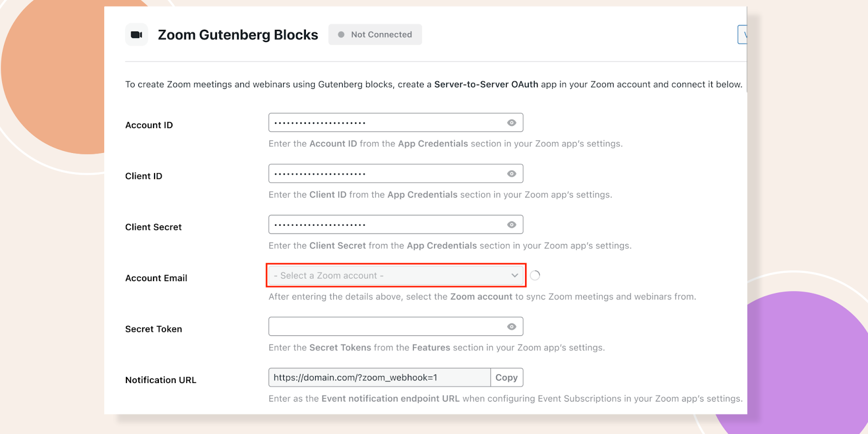Click the partially visible blue button at top right

pos(742,35)
